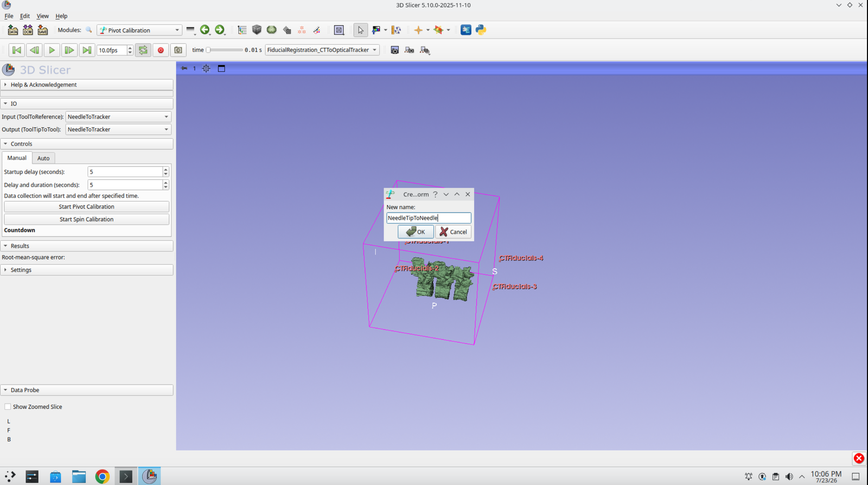Collapse the IO section
The image size is (868, 485).
click(x=87, y=104)
